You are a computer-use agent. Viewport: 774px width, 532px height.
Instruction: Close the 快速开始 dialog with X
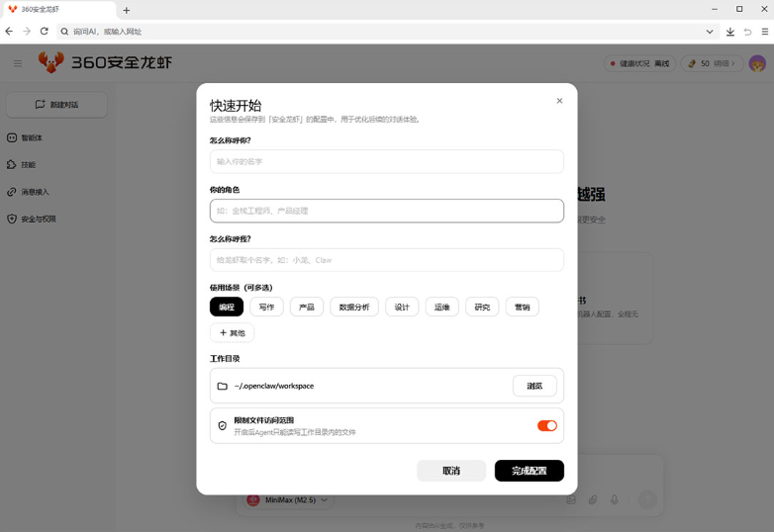[559, 101]
